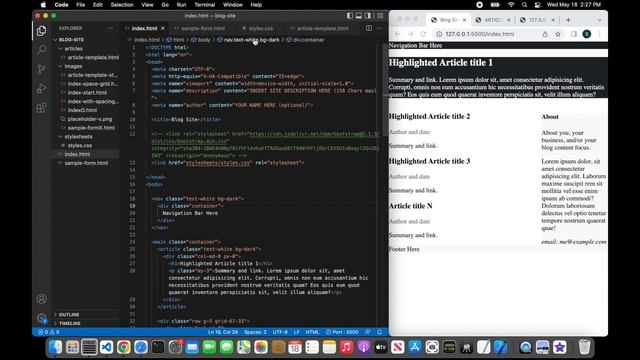Open the notifications bell in the status bar
640x360 pixels.
point(380,332)
